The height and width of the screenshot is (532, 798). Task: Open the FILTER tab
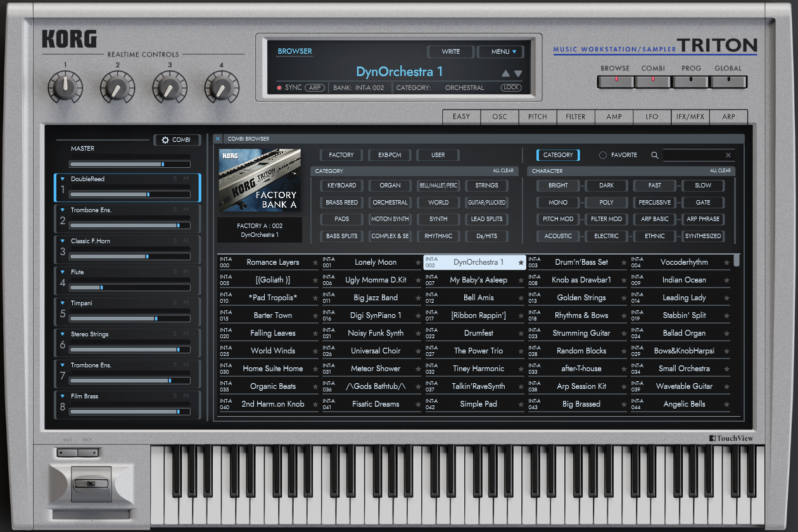click(576, 117)
